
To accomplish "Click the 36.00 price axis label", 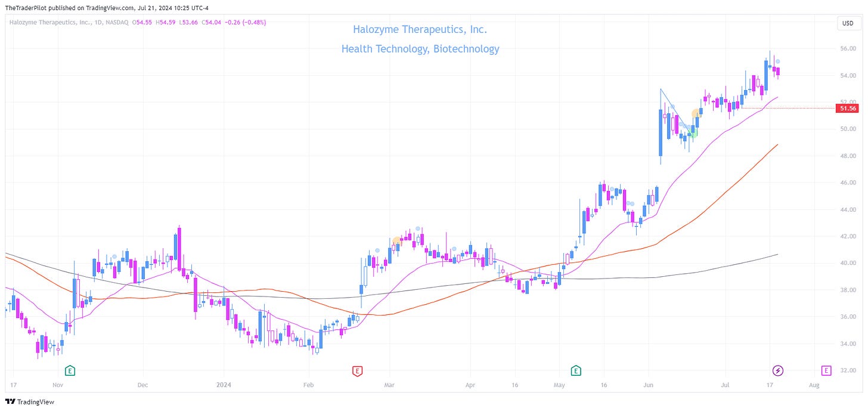I will [x=848, y=317].
